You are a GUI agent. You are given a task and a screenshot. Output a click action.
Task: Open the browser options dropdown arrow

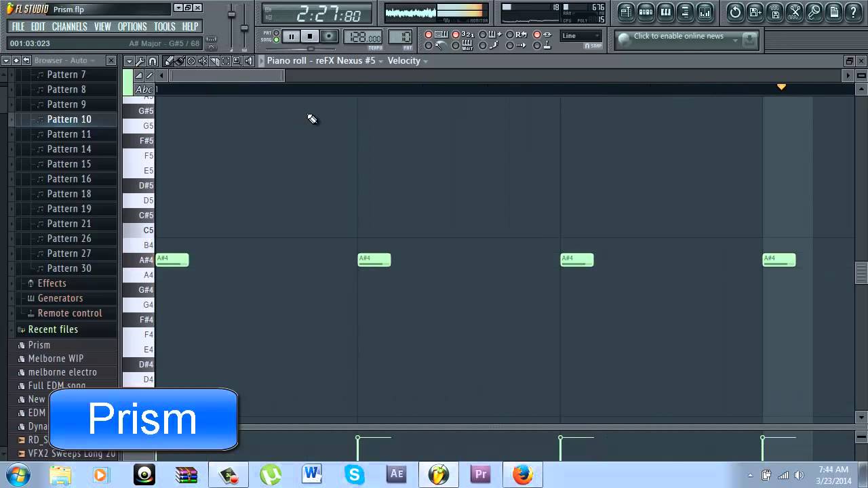point(6,60)
